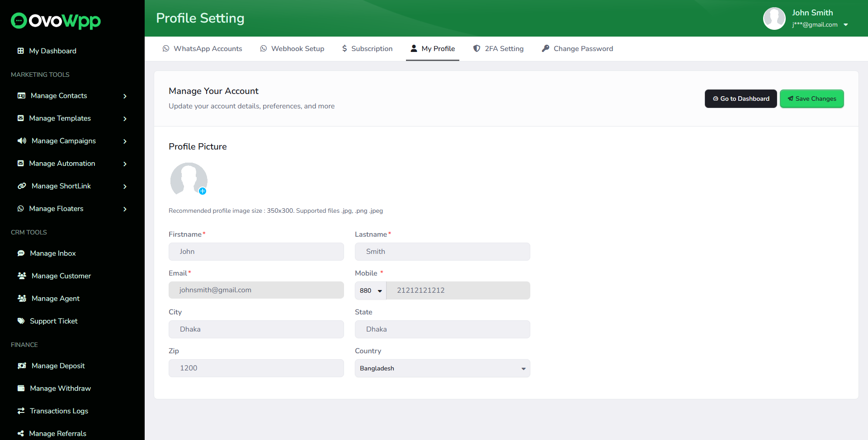Click the blue plus icon on profile picture
Screen dimensions: 868x440
[203, 191]
